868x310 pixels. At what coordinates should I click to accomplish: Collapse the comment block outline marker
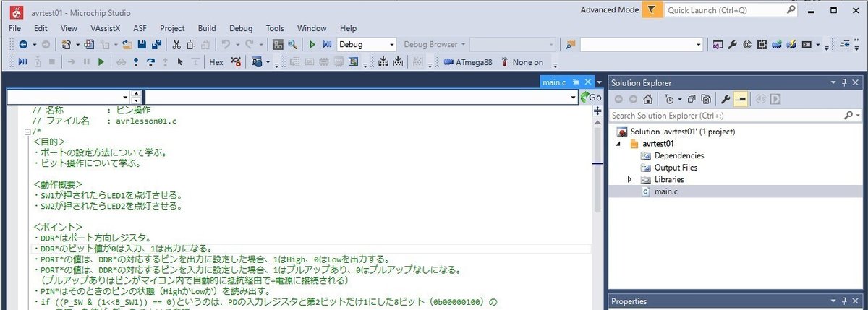click(27, 132)
